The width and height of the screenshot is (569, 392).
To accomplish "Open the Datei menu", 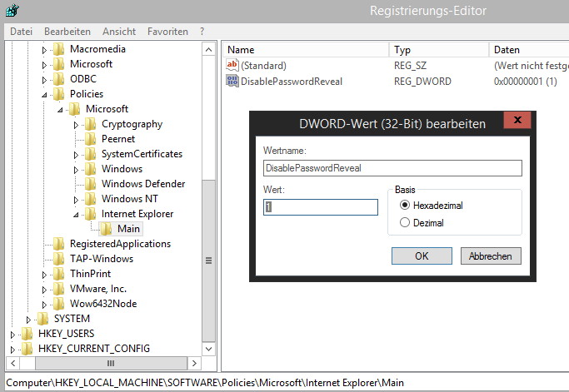I will (22, 32).
